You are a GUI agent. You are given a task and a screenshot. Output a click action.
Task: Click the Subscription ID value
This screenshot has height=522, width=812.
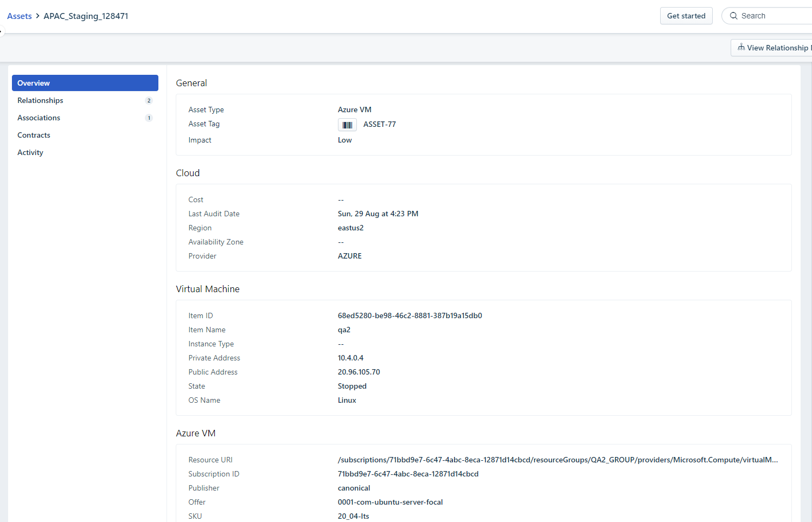click(x=408, y=474)
